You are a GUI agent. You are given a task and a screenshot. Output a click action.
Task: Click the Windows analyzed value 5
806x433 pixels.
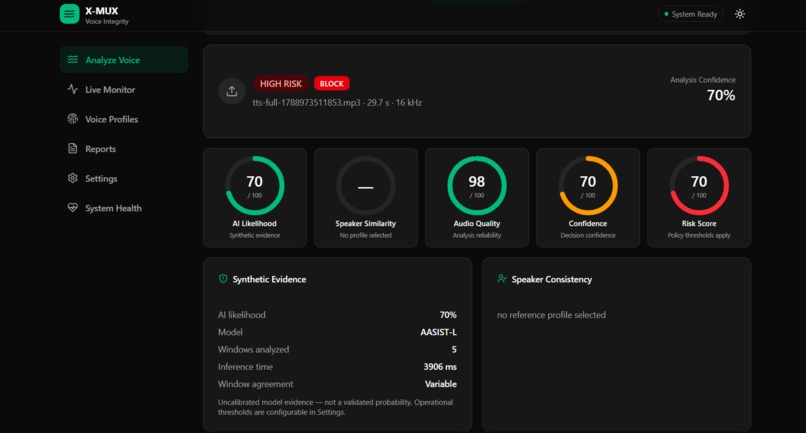coord(454,350)
